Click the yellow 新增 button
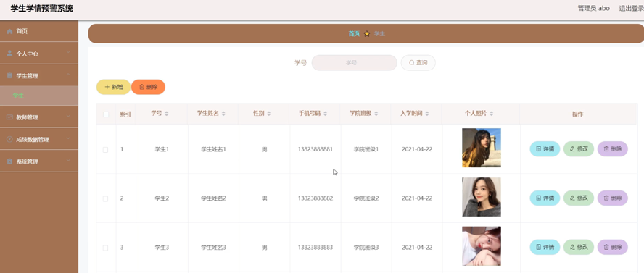Viewport: 644px width, 273px height. coord(113,87)
